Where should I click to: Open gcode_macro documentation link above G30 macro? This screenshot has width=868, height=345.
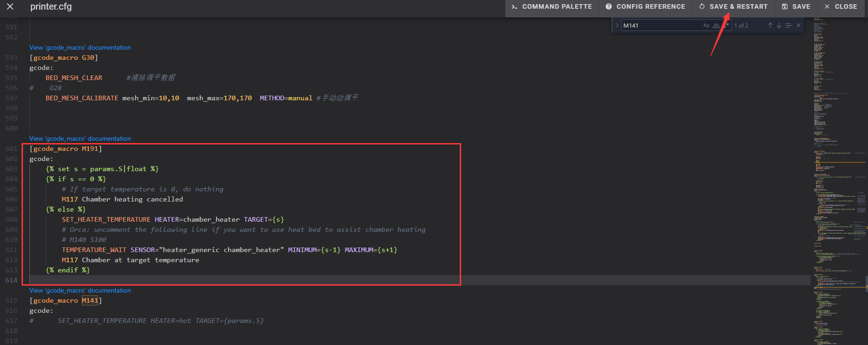click(x=80, y=47)
